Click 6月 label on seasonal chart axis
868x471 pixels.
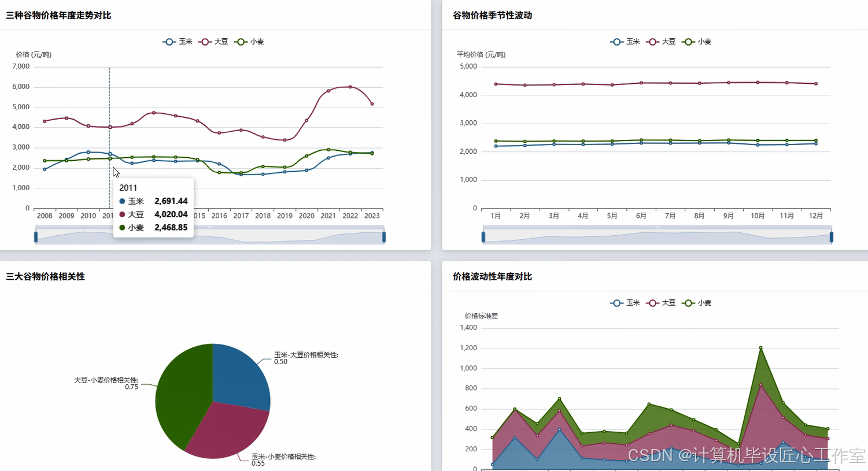pyautogui.click(x=641, y=216)
